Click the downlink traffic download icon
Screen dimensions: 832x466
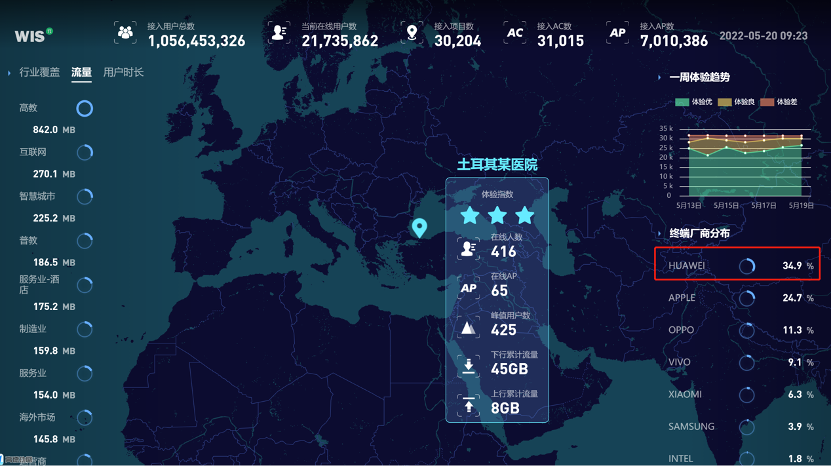[x=468, y=367]
